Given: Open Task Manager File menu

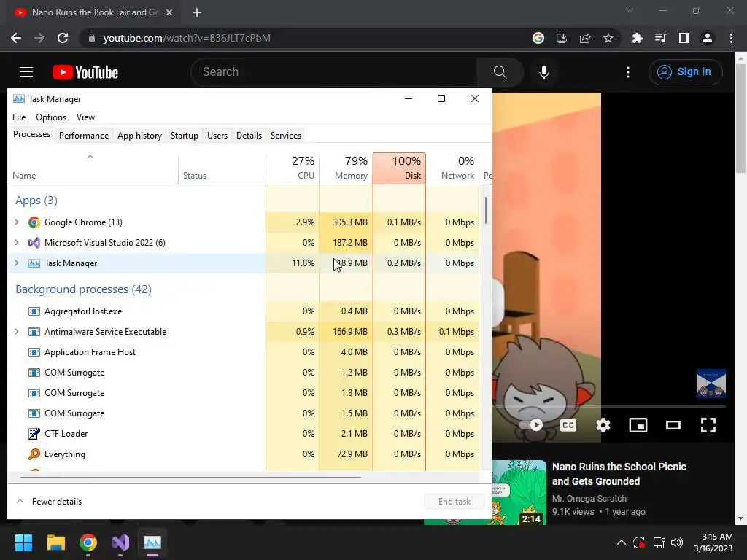Looking at the screenshot, I should 19,117.
